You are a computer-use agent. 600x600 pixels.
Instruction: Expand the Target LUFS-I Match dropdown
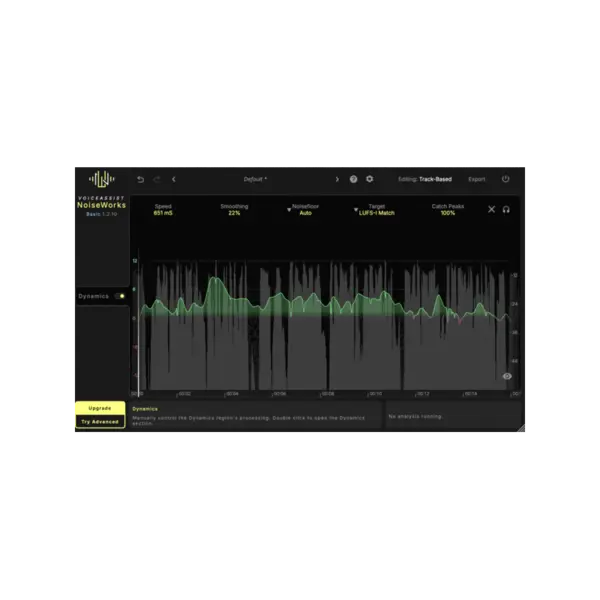point(374,209)
